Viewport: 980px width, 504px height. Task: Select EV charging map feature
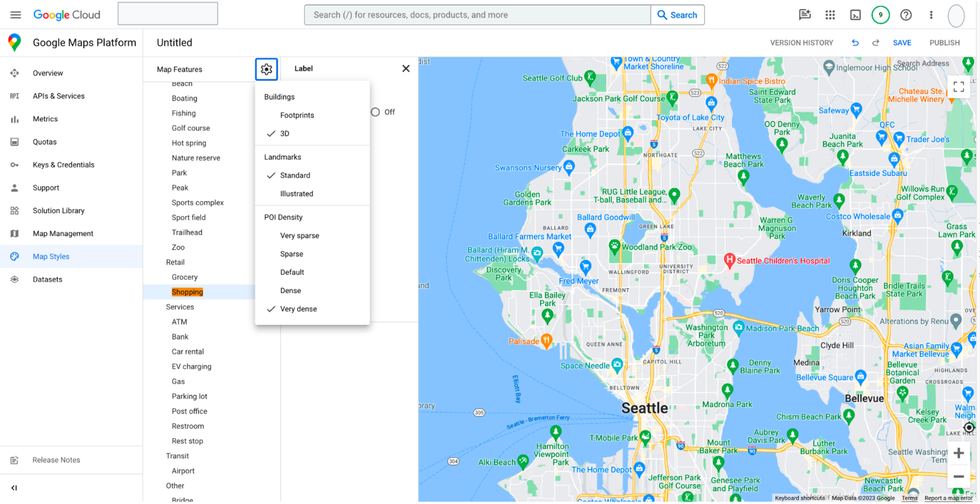point(191,367)
